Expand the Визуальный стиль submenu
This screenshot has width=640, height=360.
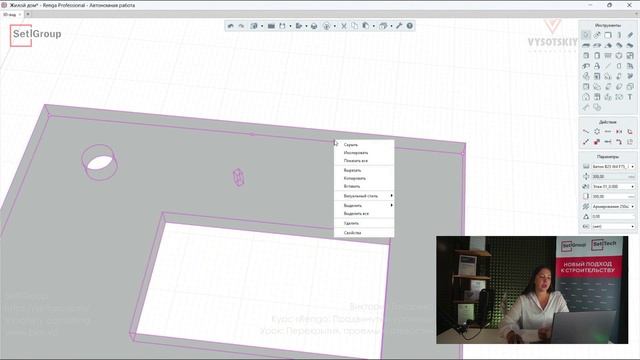[x=364, y=196]
